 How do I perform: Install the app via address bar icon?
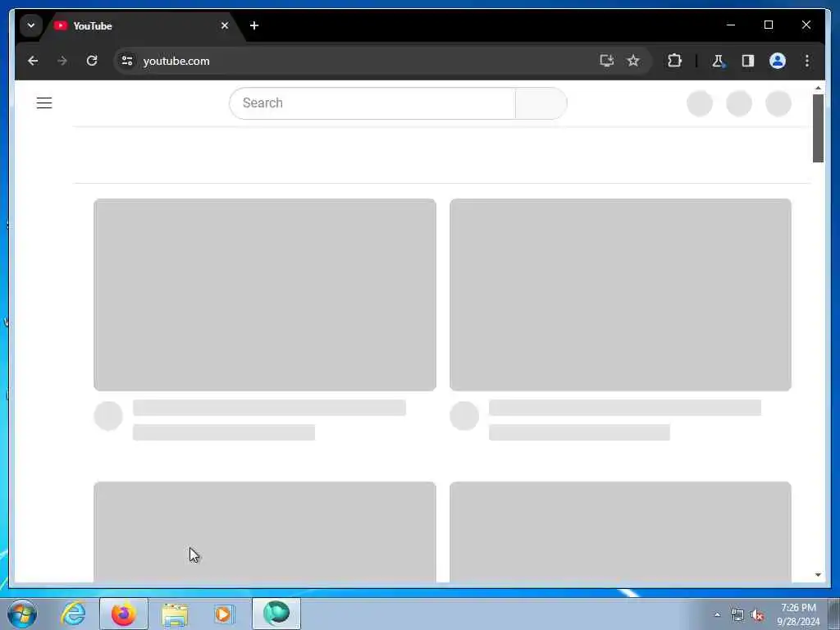(606, 61)
